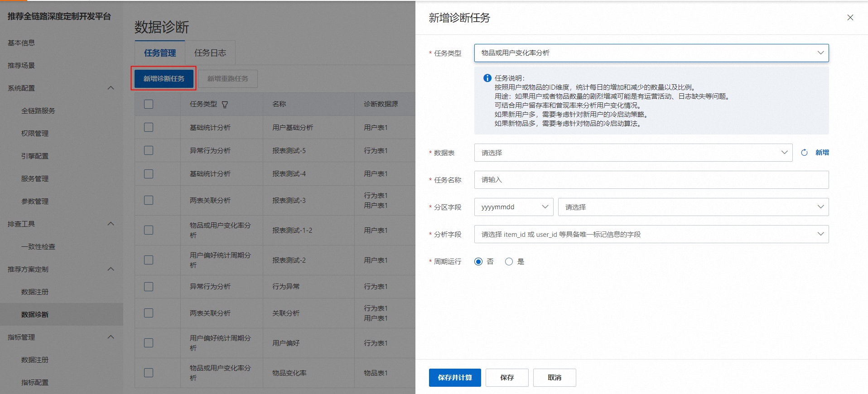Check the row for 行为异常
This screenshot has height=394, width=868.
(149, 287)
